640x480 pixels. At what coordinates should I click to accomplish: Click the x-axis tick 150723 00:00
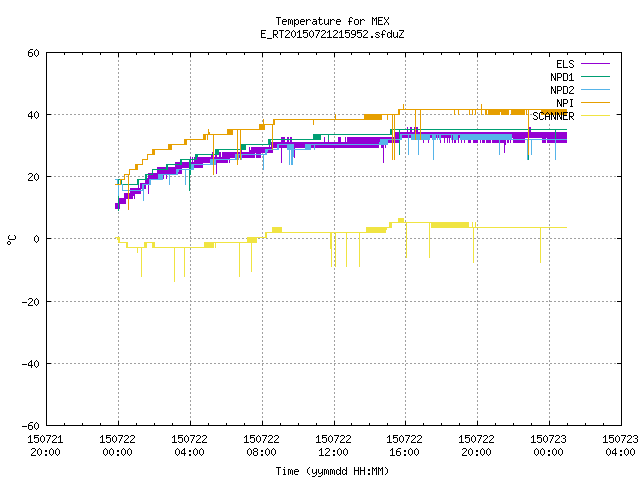tap(549, 446)
